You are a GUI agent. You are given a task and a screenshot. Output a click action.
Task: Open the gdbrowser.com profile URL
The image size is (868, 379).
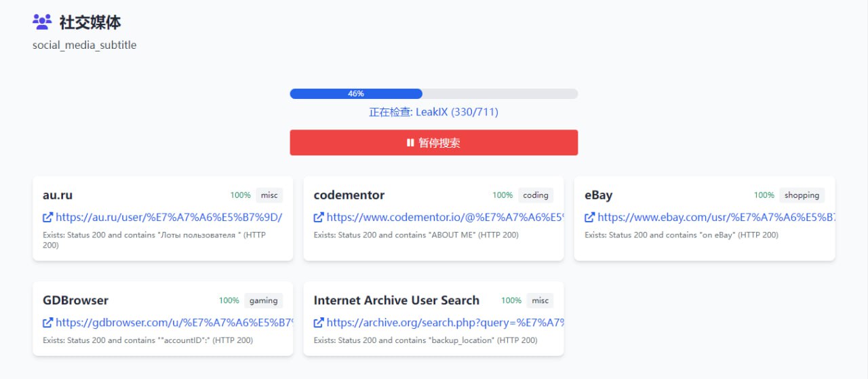coord(174,323)
